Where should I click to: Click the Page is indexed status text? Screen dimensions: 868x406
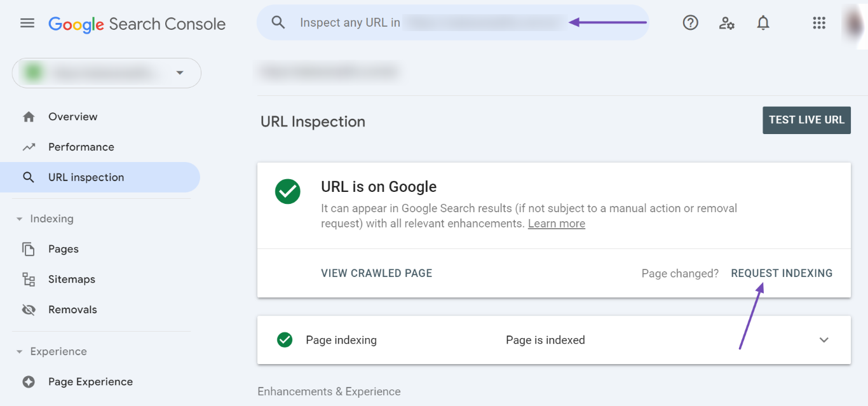click(545, 341)
